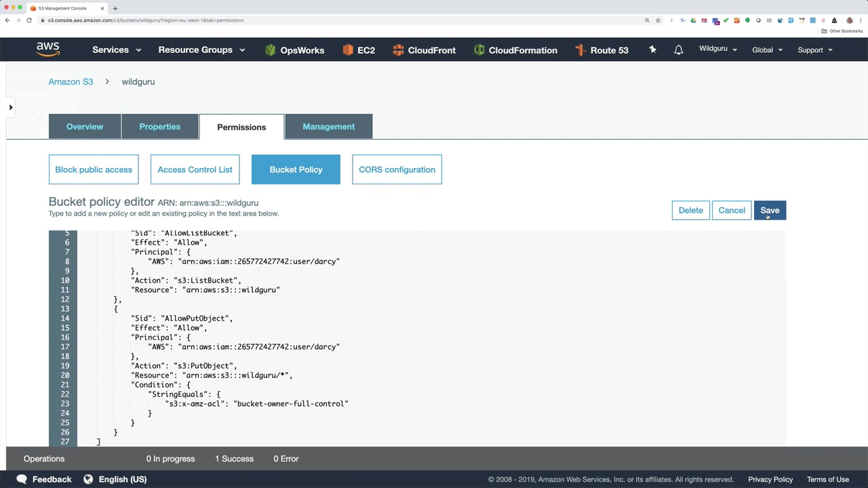Click the blue grid extension icon
868x488 pixels.
tap(812, 20)
